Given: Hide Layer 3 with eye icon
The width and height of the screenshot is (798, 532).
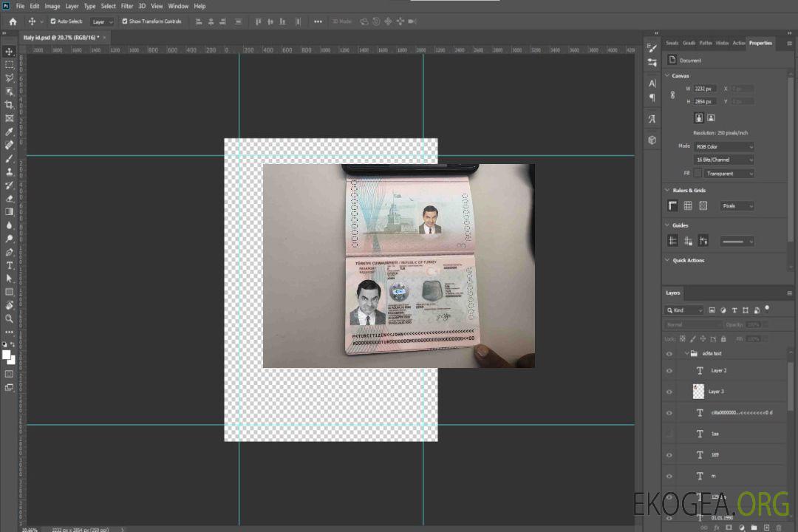Looking at the screenshot, I should click(669, 392).
